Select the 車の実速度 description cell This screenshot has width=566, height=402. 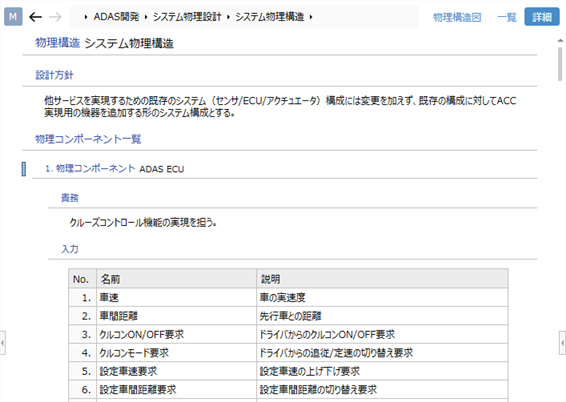[x=382, y=298]
